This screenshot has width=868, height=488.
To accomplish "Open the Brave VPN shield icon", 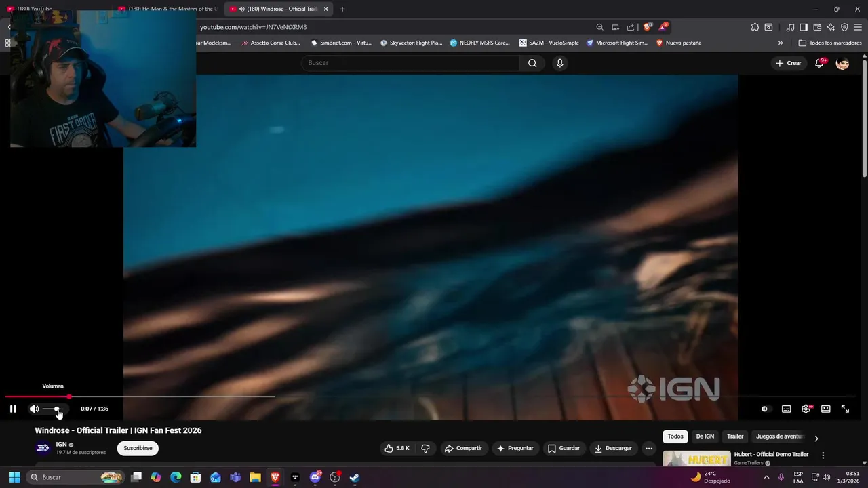I will coord(844,27).
